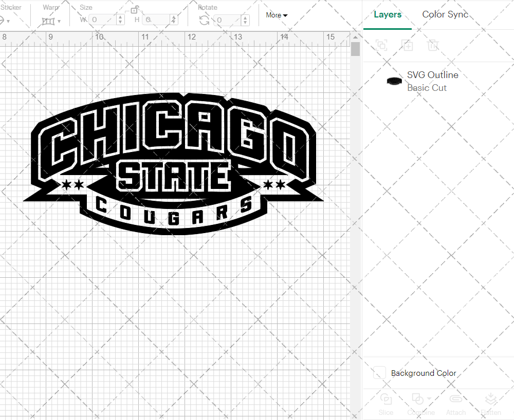Delete the layer with trash icon
Screen dimensions: 514x420
(433, 45)
